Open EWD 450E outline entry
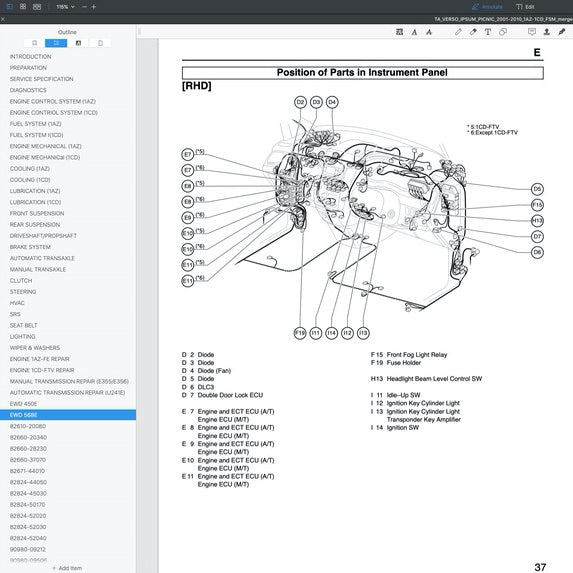573x573 pixels. click(23, 404)
